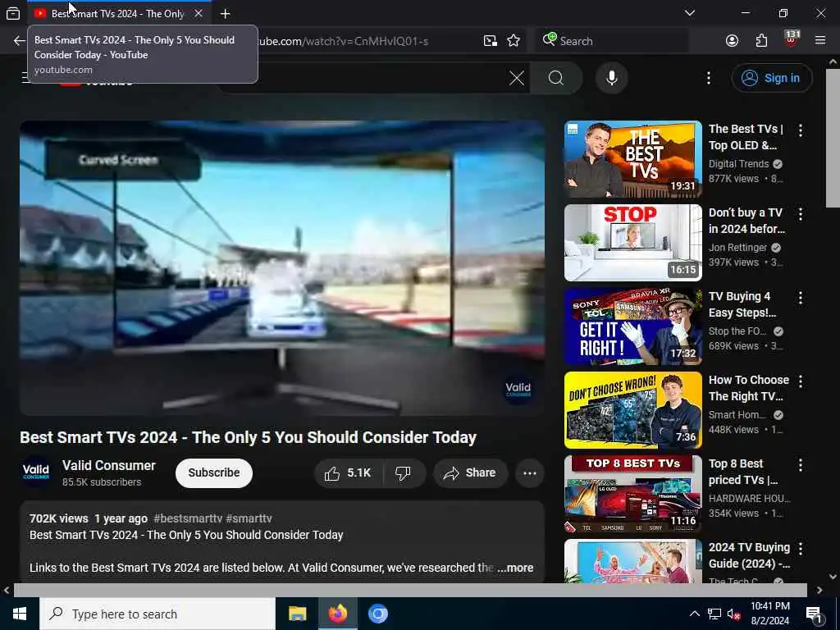The image size is (840, 630).
Task: Open options menu for How To Choose video
Action: (801, 381)
